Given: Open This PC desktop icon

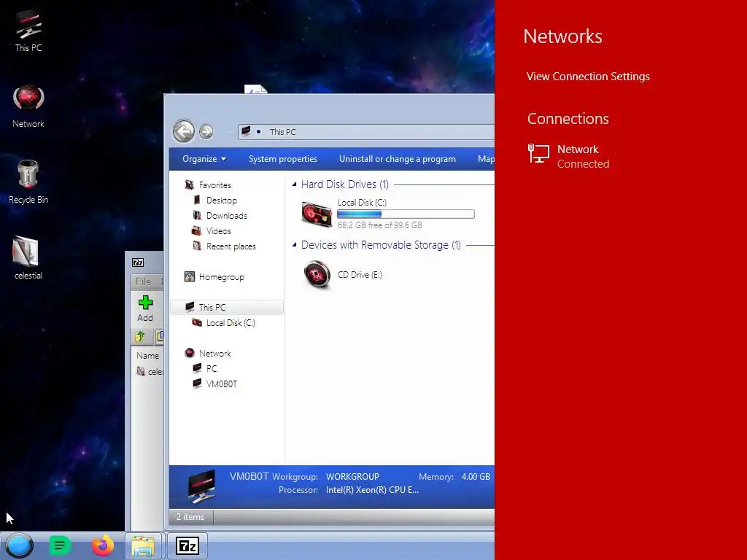Looking at the screenshot, I should 28,30.
